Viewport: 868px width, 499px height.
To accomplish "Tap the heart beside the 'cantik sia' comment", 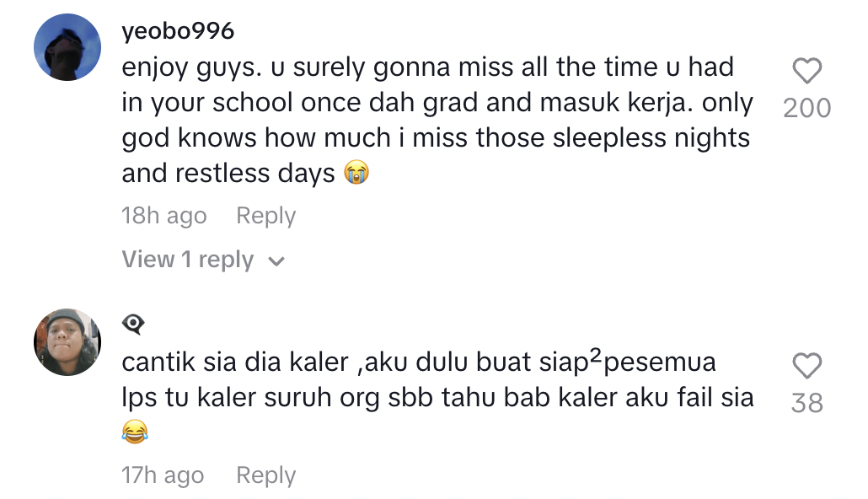I will coord(806,366).
